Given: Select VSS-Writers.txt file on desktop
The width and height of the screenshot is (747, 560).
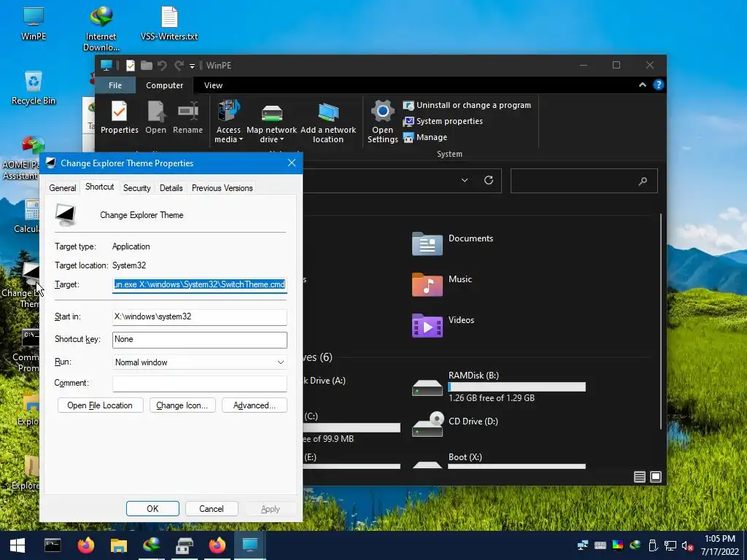Looking at the screenshot, I should click(169, 23).
